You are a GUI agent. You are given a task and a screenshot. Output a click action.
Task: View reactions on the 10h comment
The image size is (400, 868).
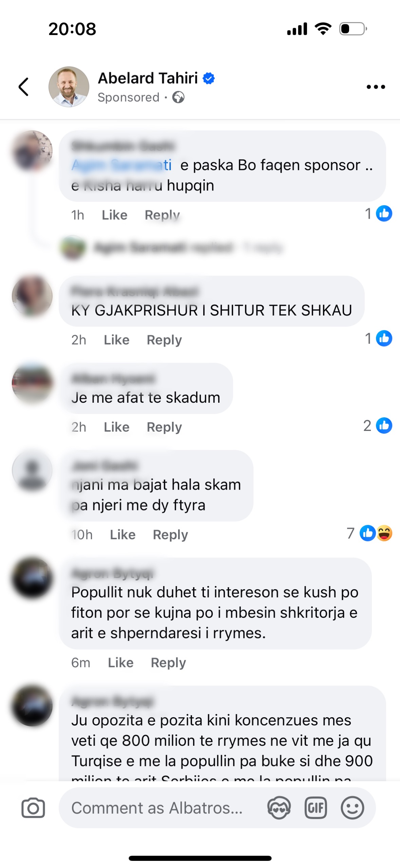[369, 533]
